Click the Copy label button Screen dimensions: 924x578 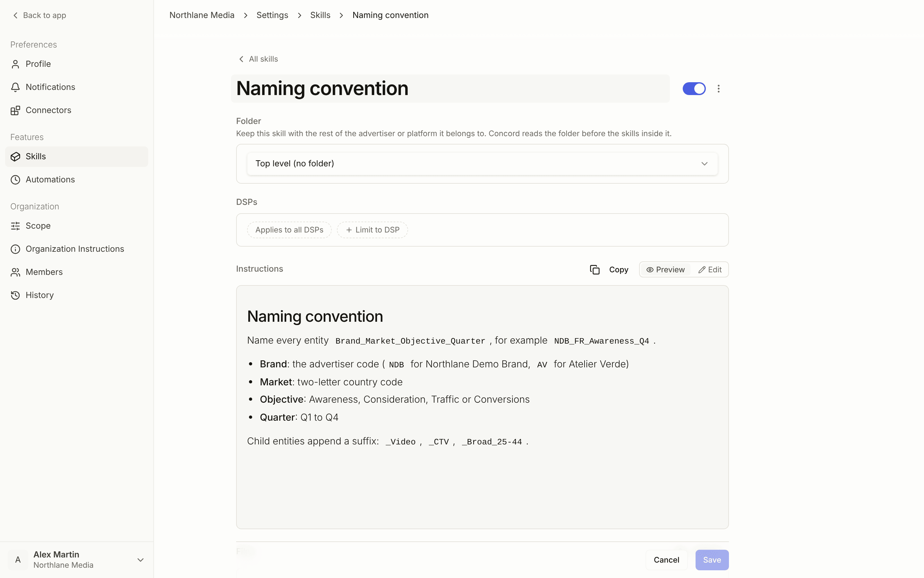coord(619,269)
